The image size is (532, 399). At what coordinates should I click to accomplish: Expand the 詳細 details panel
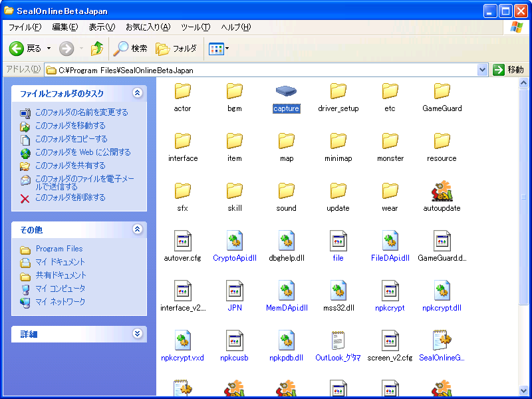tap(138, 334)
